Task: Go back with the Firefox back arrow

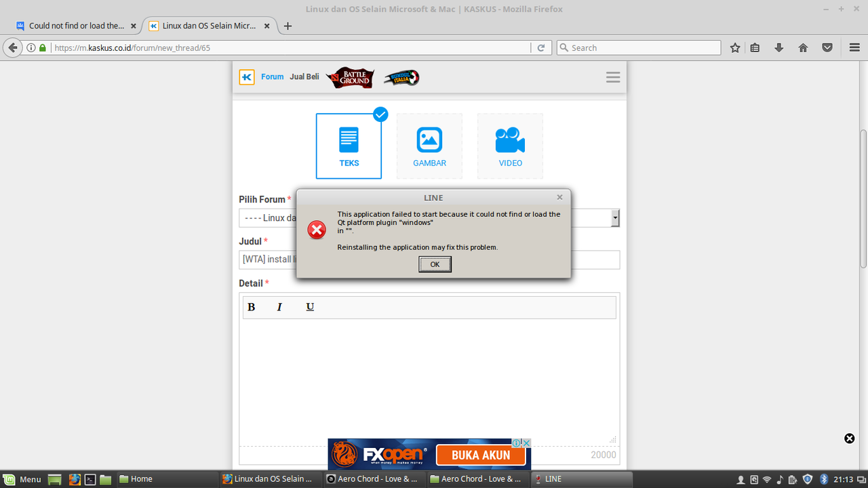Action: (12, 47)
